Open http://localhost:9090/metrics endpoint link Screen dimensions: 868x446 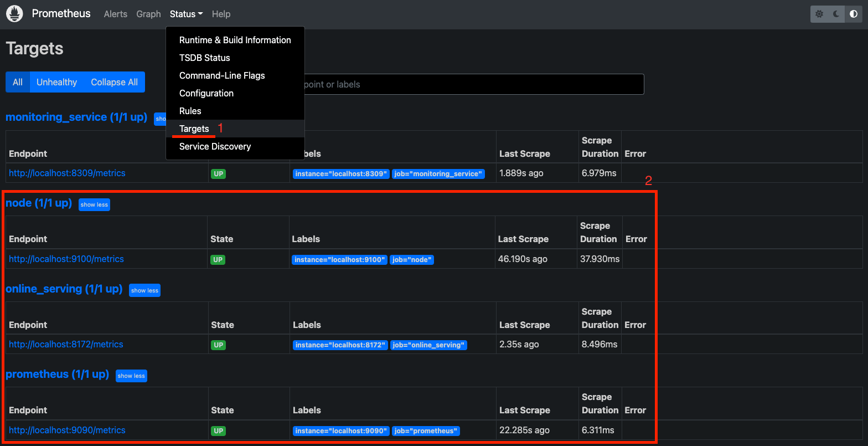coord(67,430)
